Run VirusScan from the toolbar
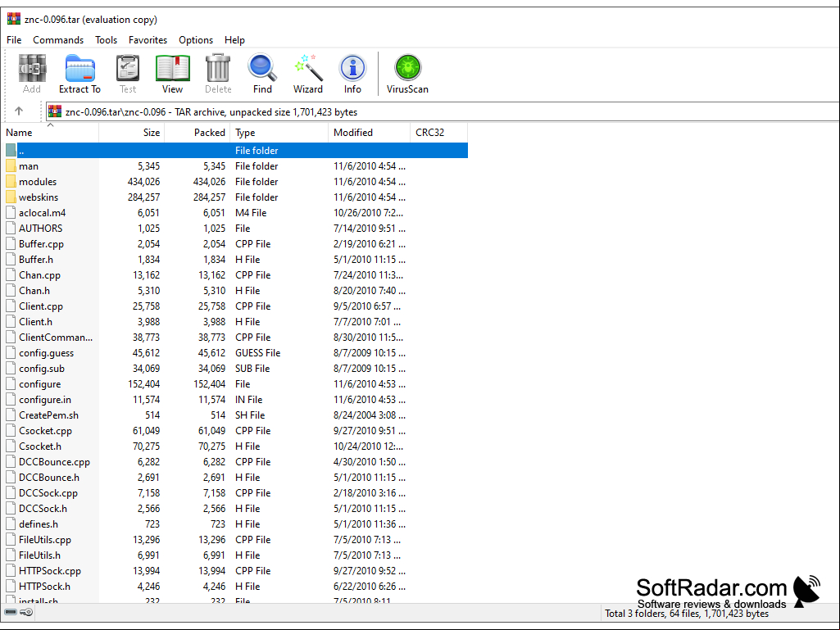Screen dimensions: 840x630 [407, 69]
